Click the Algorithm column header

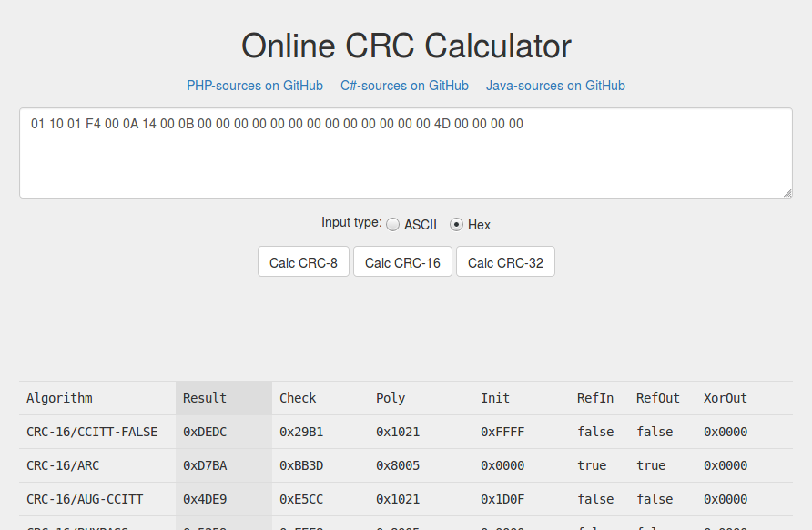click(x=59, y=398)
